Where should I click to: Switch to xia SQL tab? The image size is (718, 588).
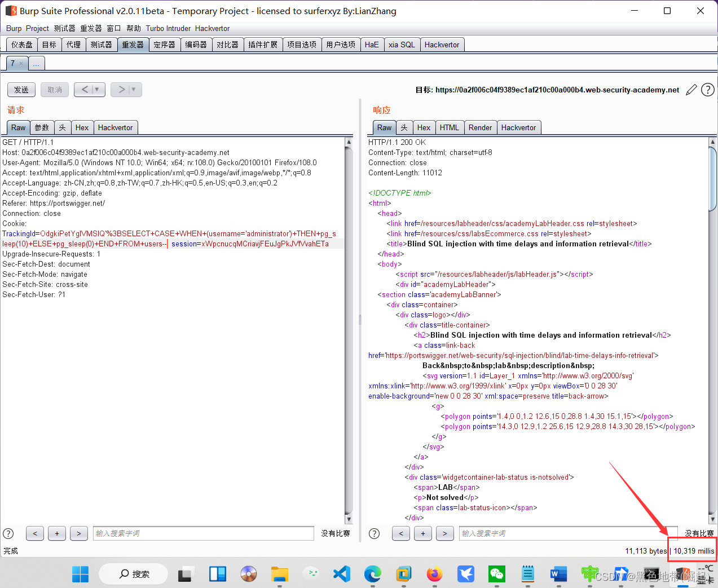tap(402, 45)
